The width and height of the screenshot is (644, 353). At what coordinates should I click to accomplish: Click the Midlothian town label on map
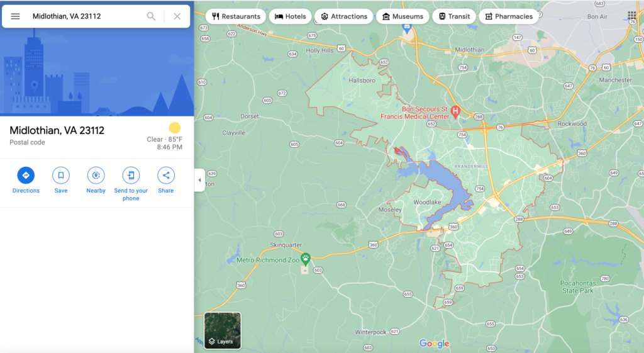tap(469, 50)
